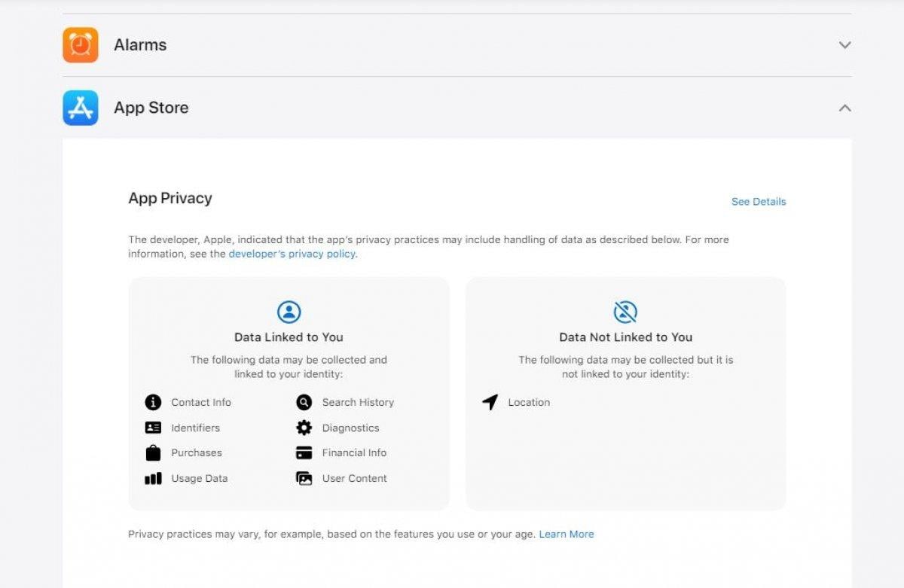Click the Diagnostics gear icon
The image size is (904, 588).
click(x=304, y=428)
